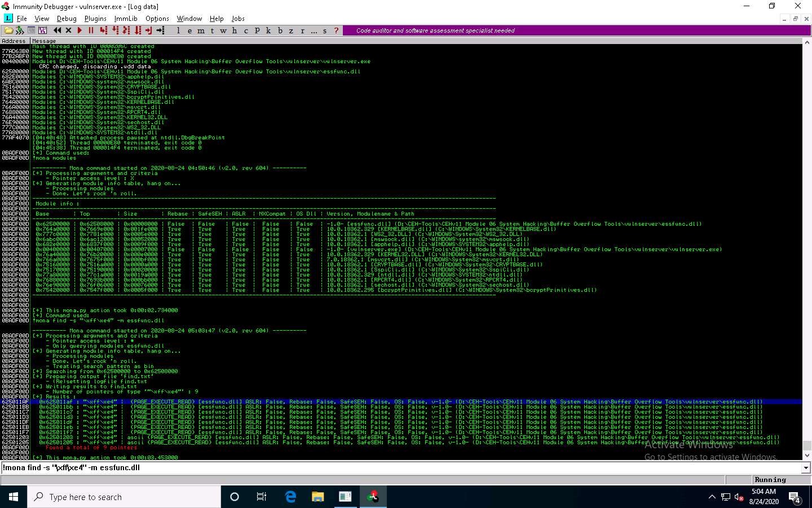Click the Step into icon
Screen dimensions: 812x508
tap(104, 30)
